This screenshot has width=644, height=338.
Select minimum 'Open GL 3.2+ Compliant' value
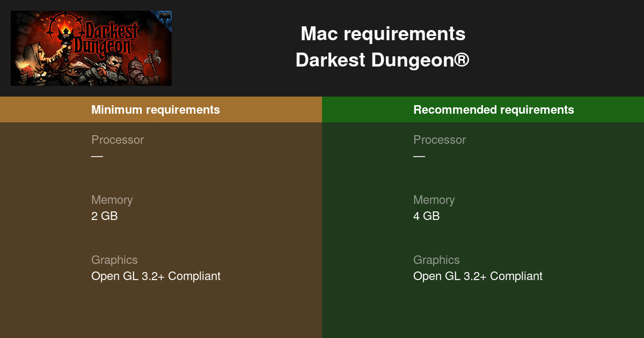click(156, 276)
